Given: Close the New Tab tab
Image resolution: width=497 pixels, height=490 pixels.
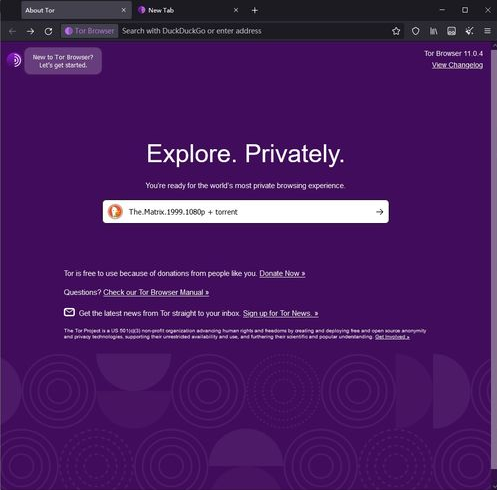Looking at the screenshot, I should coord(236,10).
